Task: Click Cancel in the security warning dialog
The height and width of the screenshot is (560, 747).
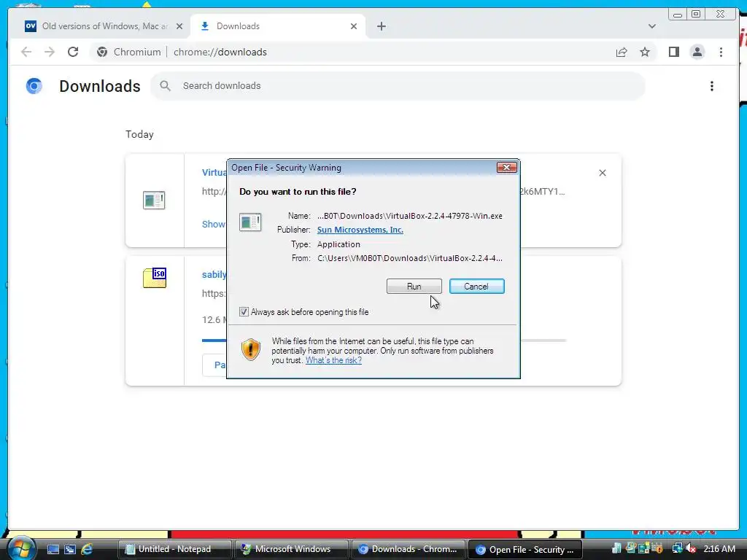Action: pyautogui.click(x=476, y=286)
